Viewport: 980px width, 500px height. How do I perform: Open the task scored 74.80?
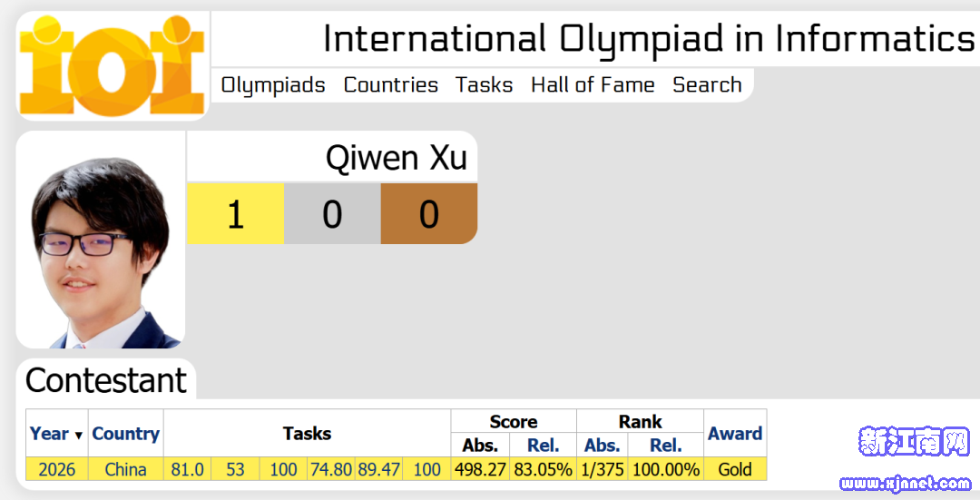[x=331, y=469]
